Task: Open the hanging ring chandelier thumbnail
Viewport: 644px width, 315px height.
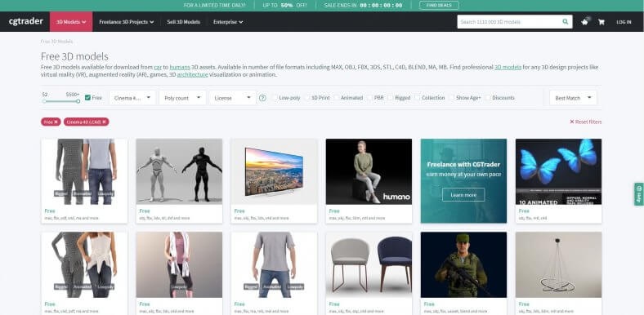Action: (558, 264)
